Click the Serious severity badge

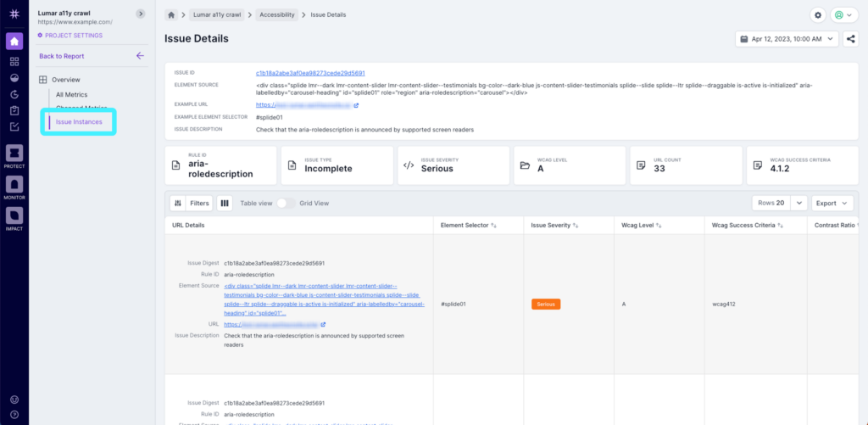click(546, 305)
